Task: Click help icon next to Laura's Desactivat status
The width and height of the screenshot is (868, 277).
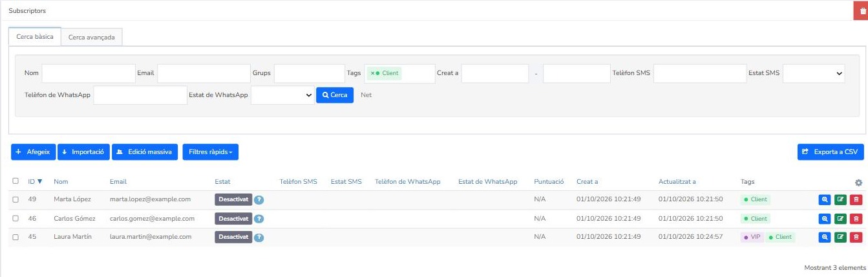Action: [x=259, y=238]
